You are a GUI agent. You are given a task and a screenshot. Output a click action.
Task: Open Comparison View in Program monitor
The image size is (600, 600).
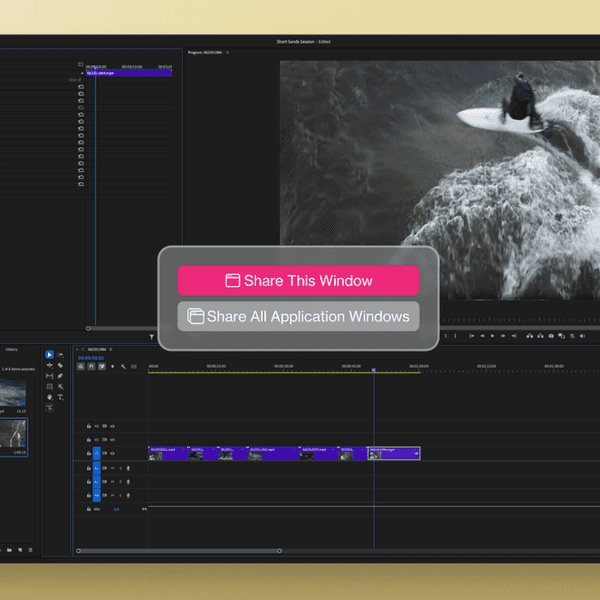[561, 336]
